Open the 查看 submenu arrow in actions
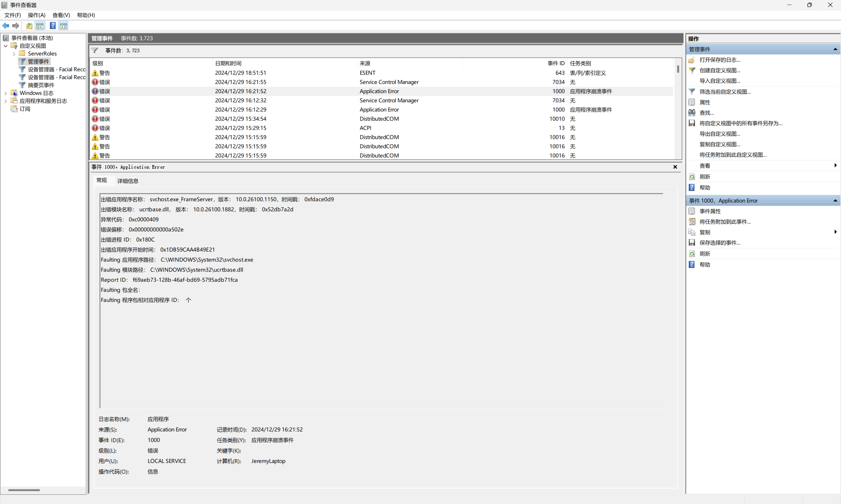 coord(835,165)
